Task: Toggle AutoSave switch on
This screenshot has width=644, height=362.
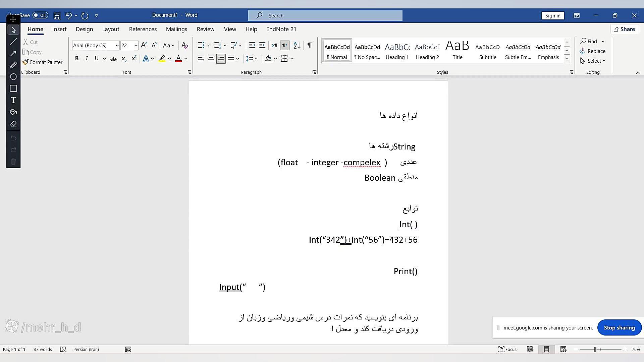Action: (x=40, y=15)
